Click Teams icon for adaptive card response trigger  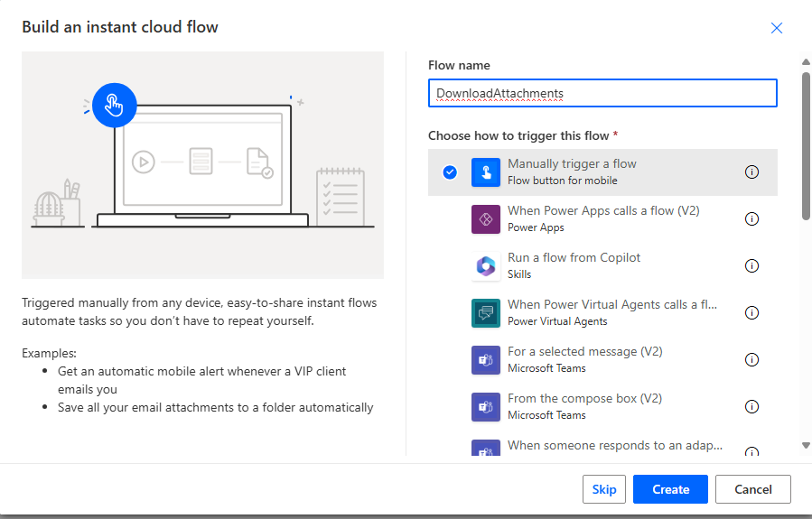point(486,448)
